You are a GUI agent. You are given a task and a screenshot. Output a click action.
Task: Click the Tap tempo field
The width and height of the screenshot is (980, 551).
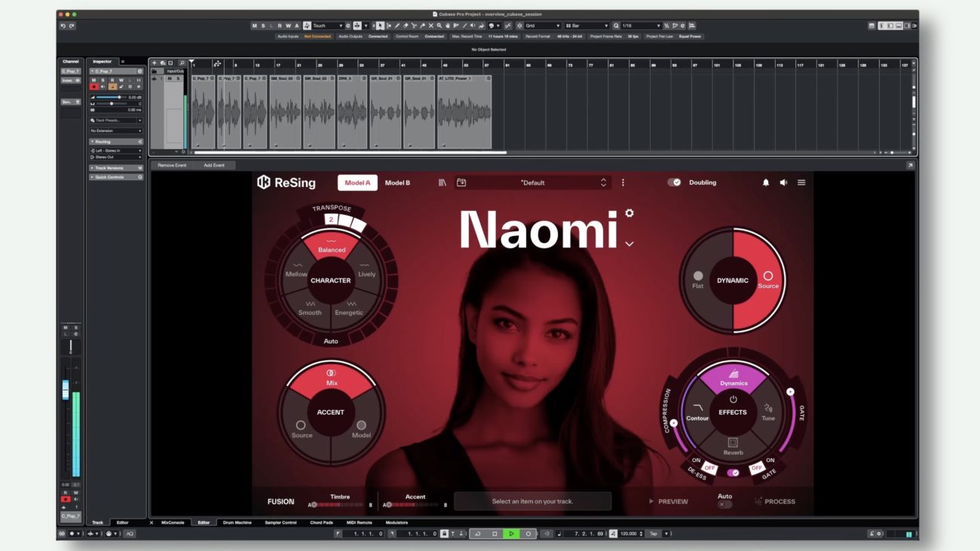(x=654, y=534)
